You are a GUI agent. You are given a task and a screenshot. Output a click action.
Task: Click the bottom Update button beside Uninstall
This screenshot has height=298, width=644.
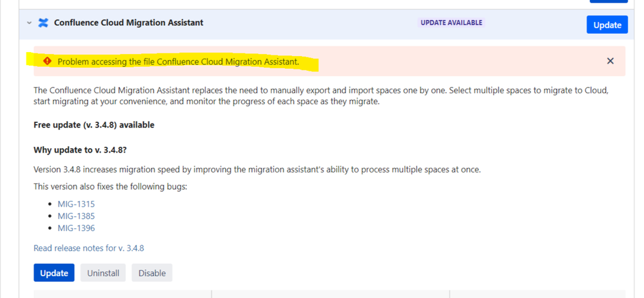point(54,273)
